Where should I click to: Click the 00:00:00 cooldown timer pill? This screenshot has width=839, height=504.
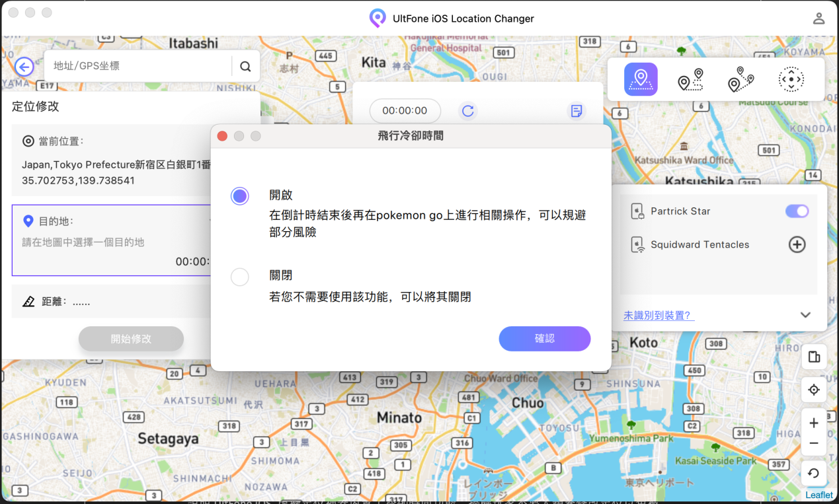(405, 111)
